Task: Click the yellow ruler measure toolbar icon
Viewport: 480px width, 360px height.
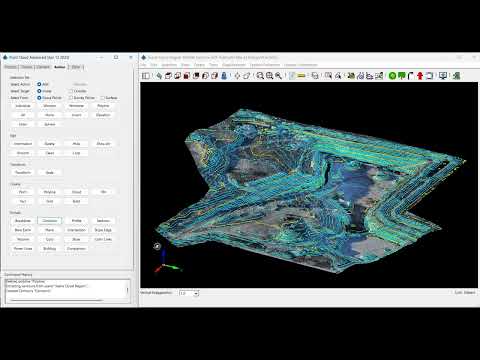Action: coord(301,76)
